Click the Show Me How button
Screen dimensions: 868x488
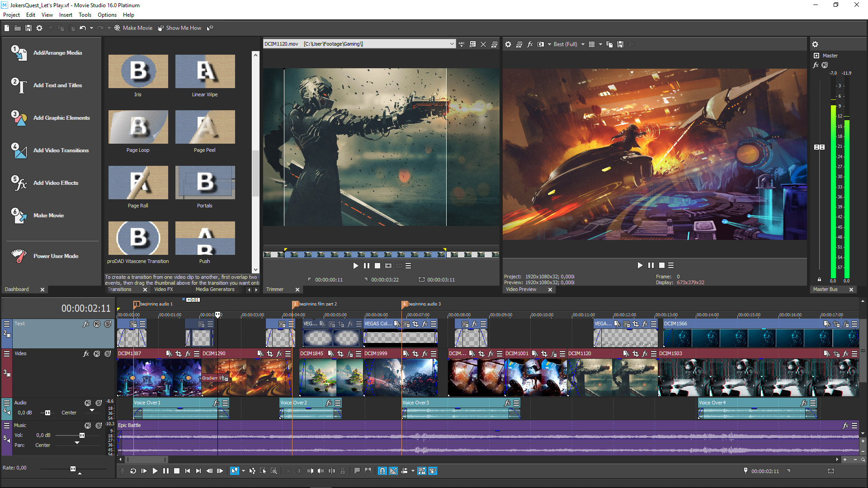click(180, 28)
